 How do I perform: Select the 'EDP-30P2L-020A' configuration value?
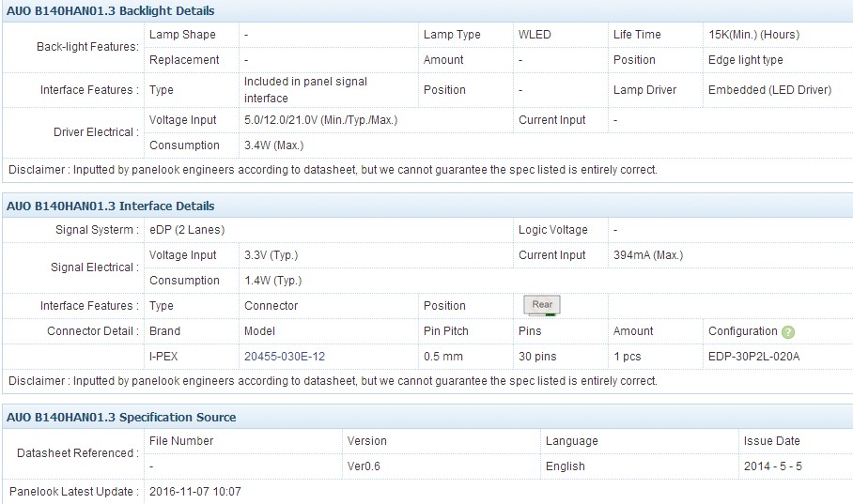pos(754,357)
